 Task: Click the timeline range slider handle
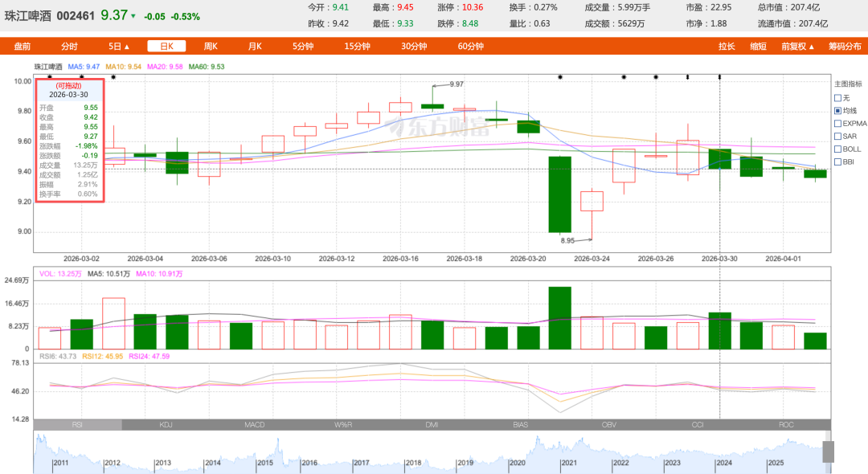(828, 452)
